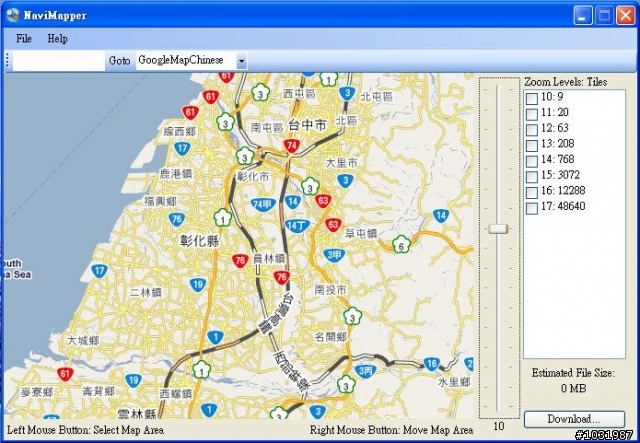Image resolution: width=640 pixels, height=443 pixels.
Task: Open the GoogleMapChinese map source dropdown arrow
Action: [x=241, y=61]
